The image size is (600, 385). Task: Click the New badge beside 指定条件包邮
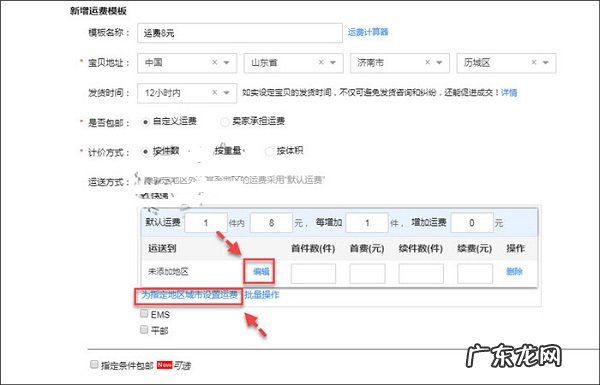(164, 365)
